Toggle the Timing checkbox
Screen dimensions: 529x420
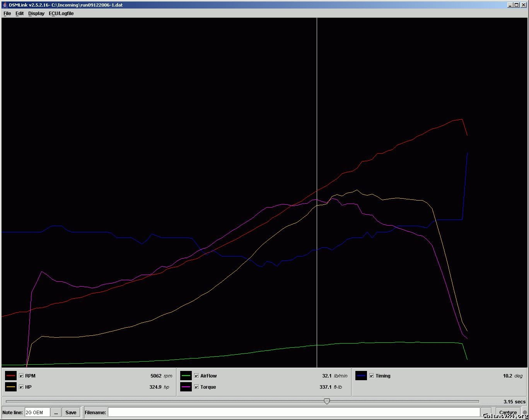(372, 376)
